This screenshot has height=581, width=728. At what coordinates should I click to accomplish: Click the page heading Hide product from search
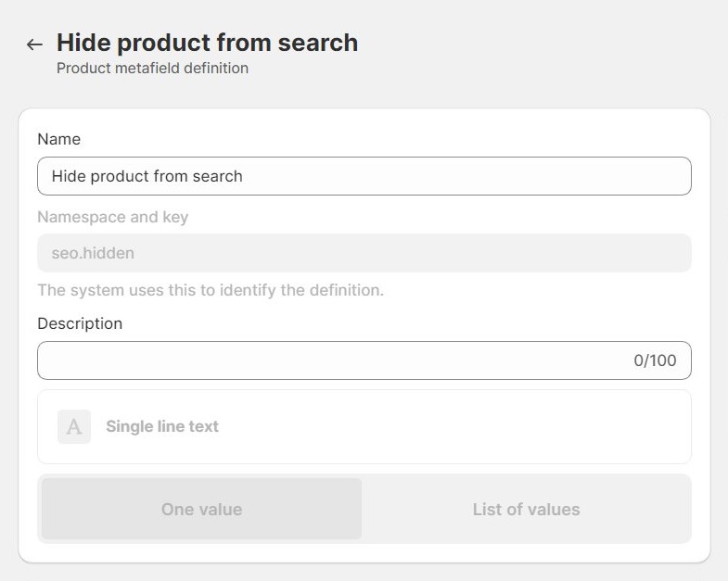(207, 43)
